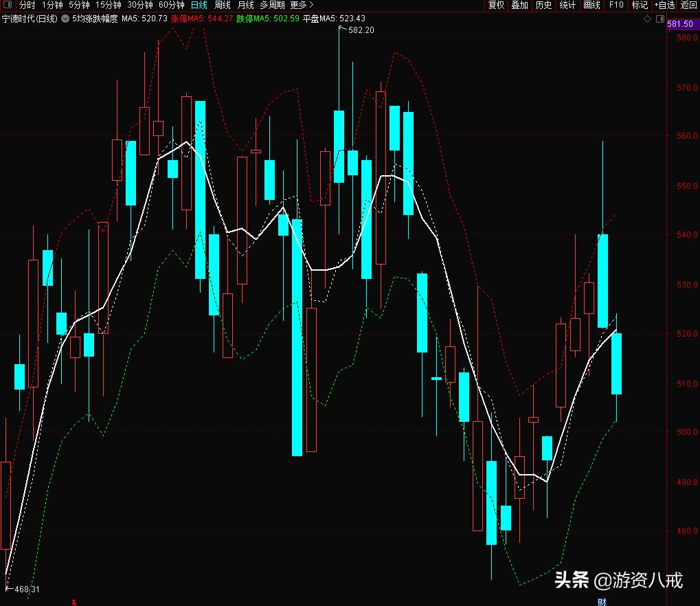Click the purple 581.50 price tag

pos(683,24)
